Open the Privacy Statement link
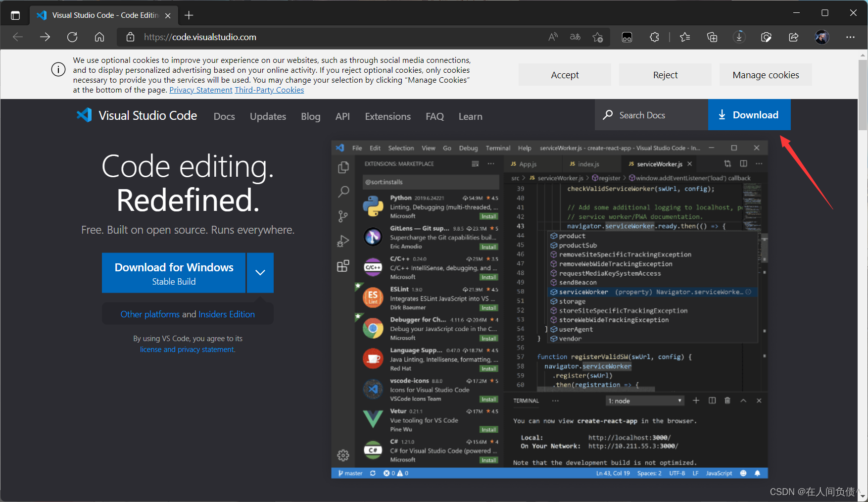868x502 pixels. coord(200,90)
